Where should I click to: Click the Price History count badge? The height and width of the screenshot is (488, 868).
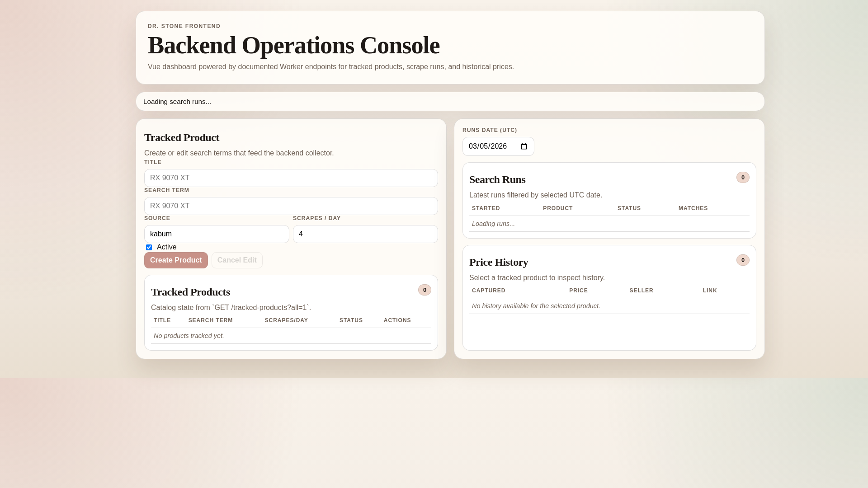[x=743, y=260]
